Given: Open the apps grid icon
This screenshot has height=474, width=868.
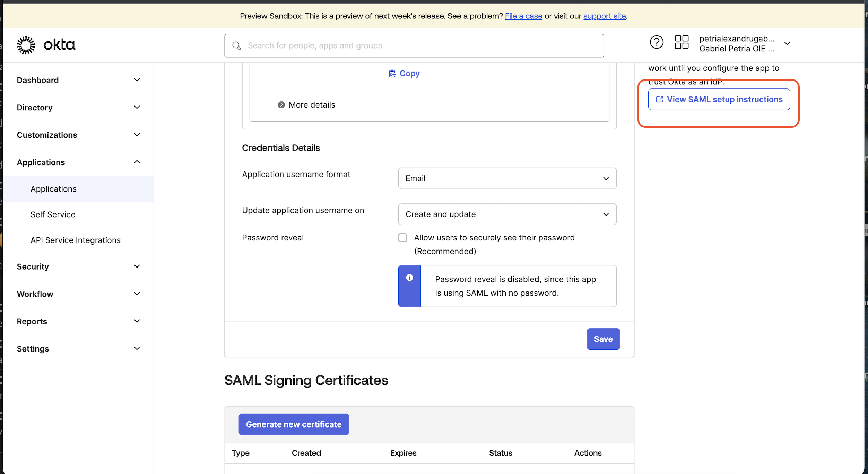Looking at the screenshot, I should [682, 42].
